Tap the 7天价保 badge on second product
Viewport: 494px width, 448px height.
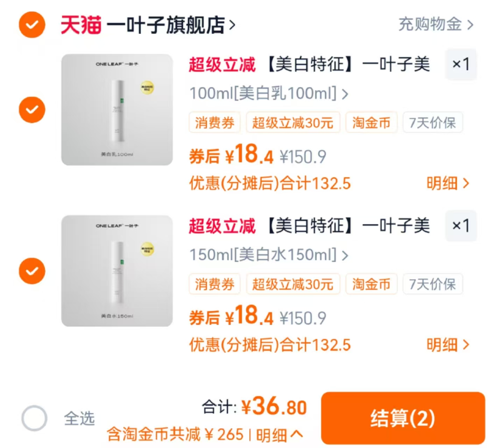pyautogui.click(x=433, y=284)
